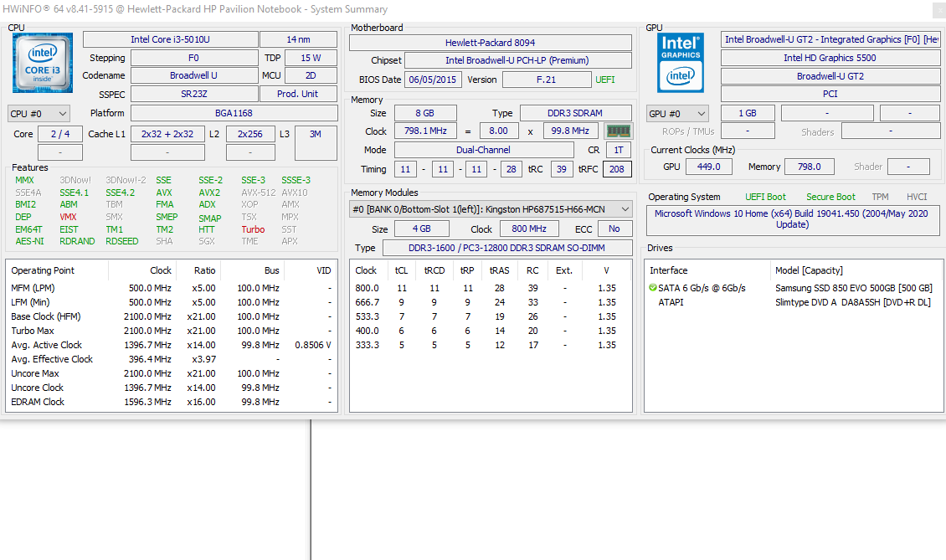The height and width of the screenshot is (560, 946).
Task: Click the SSPEC value SR23Z
Action: [x=193, y=94]
